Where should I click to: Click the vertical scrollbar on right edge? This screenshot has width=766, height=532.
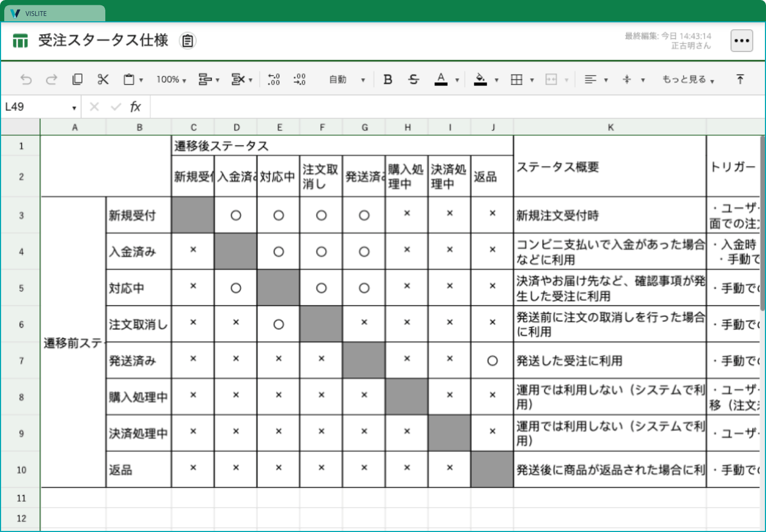[763, 223]
